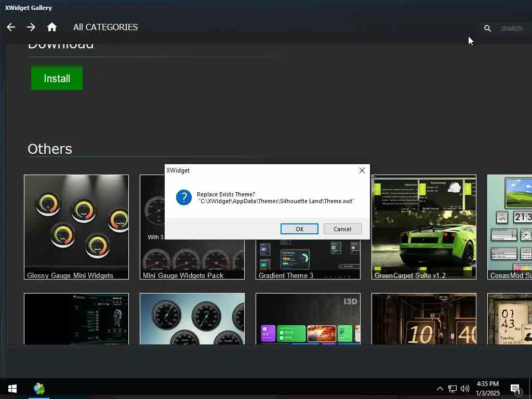Viewport: 532px width, 399px height.
Task: Open the steampunk flip clock thumbnail
Action: (424, 319)
